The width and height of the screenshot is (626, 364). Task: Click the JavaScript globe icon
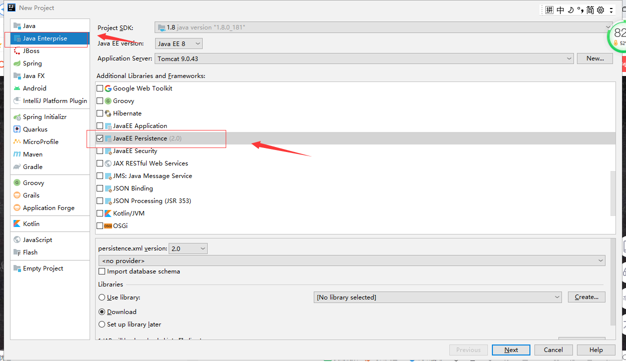(17, 239)
